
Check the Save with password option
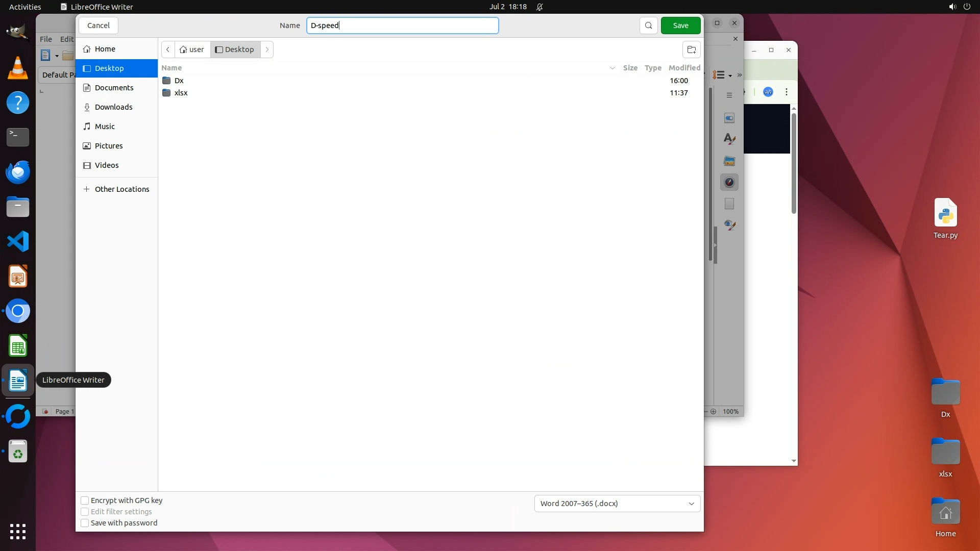point(85,523)
